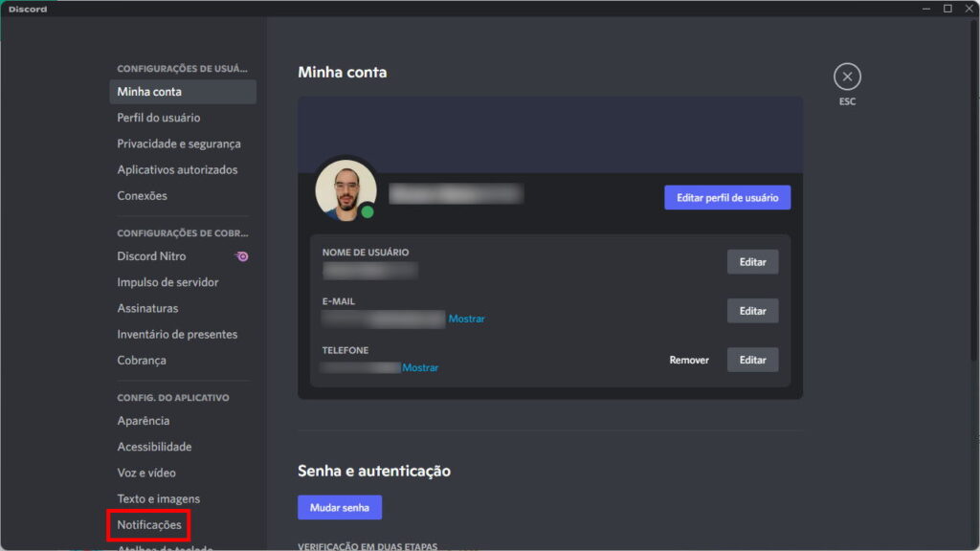Click Editar next to E-mail
The height and width of the screenshot is (551, 980).
[x=752, y=311]
